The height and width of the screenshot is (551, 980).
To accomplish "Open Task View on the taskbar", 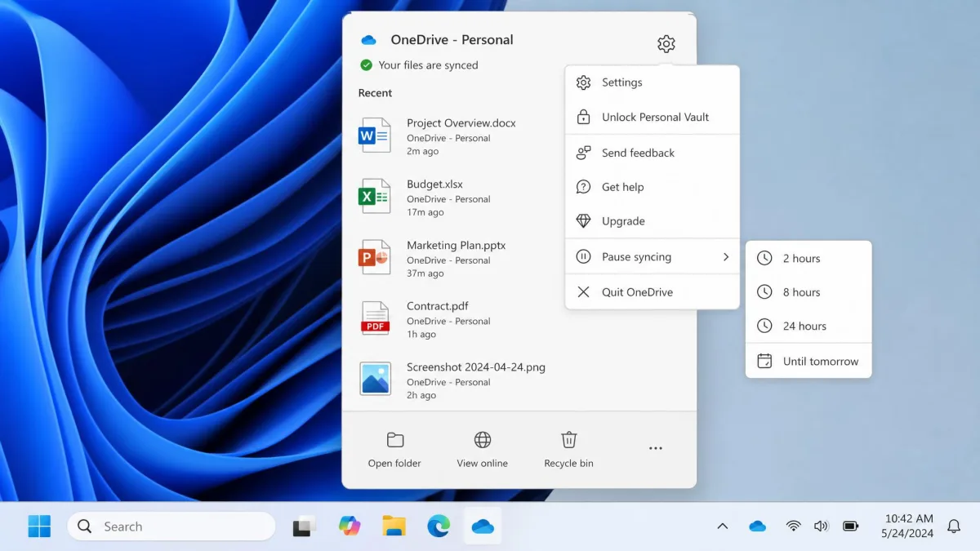I will (305, 527).
